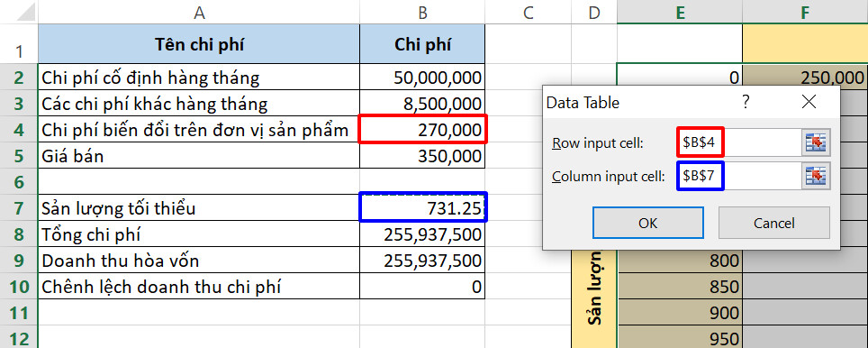Viewport: 868px width, 348px height.
Task: Select column A header
Action: tap(199, 12)
